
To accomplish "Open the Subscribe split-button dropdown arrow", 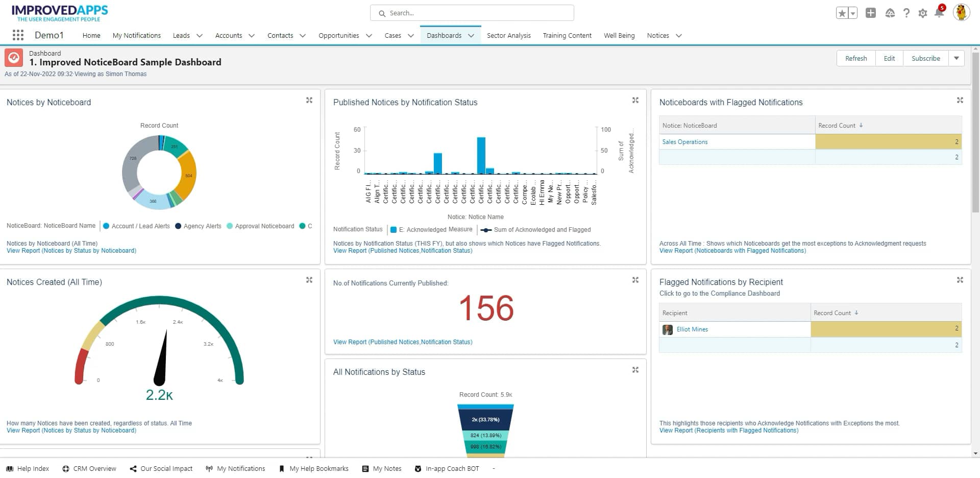I will (957, 58).
